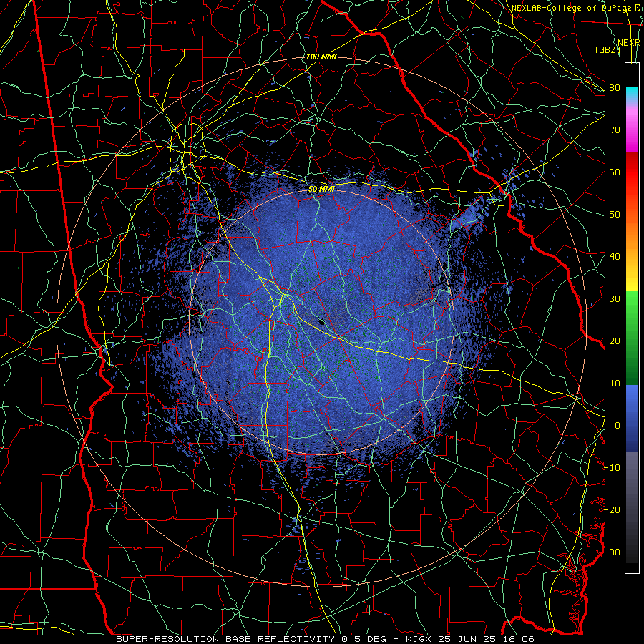The height and width of the screenshot is (644, 644).
Task: Click the green segment of the color bar
Action: [x=632, y=338]
